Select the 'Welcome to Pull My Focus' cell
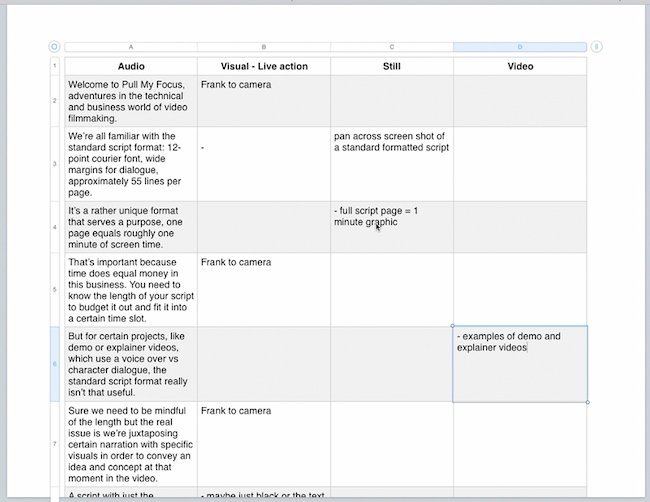The height and width of the screenshot is (502, 650). (131, 101)
